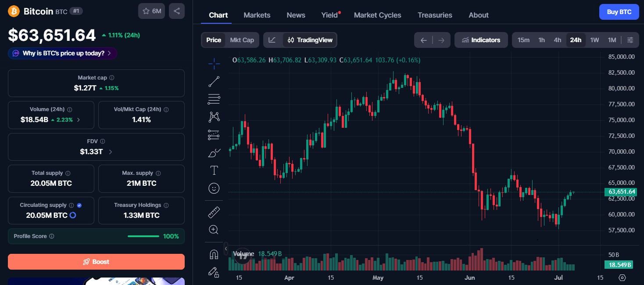Select the trend line drawing tool
Image resolution: width=644 pixels, height=285 pixels.
tap(214, 81)
